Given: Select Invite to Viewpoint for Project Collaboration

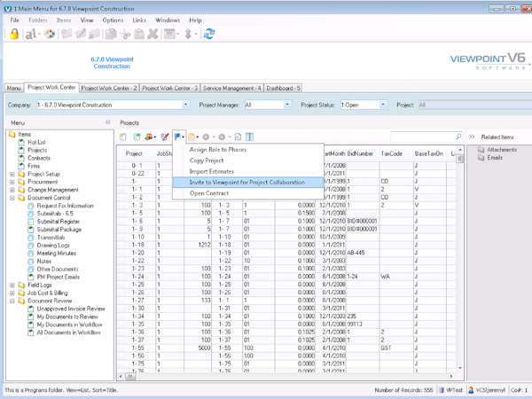Looking at the screenshot, I should coord(246,182).
